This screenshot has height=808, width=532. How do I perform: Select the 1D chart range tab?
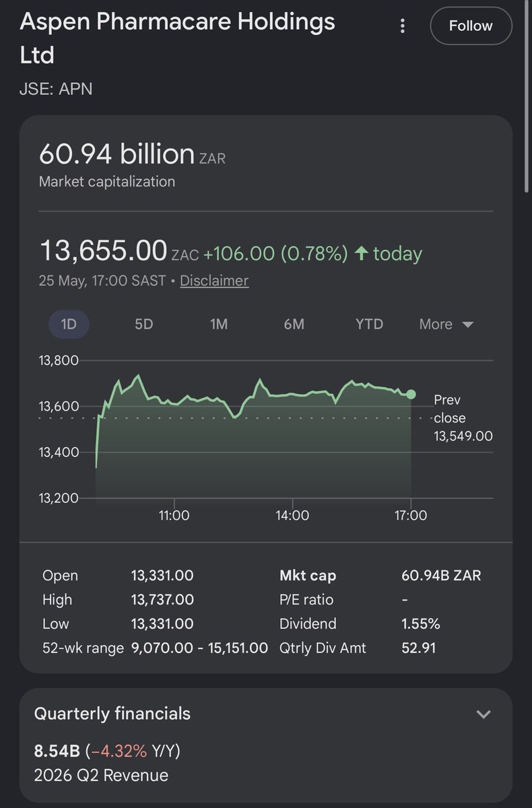(69, 324)
